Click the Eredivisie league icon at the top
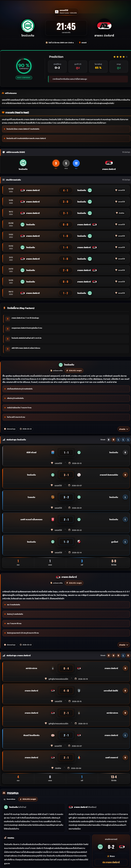Viewport: 131px width, 868px height. (x=57, y=11)
